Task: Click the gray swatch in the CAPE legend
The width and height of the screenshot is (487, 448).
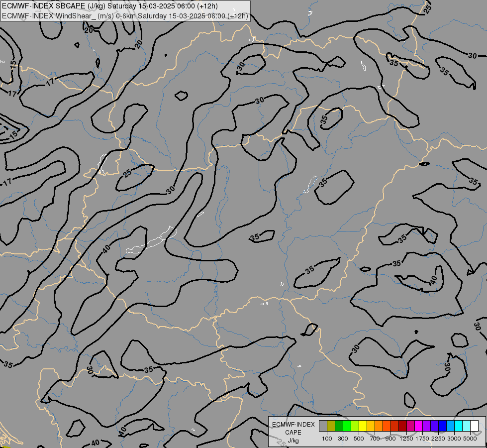Action: click(323, 426)
